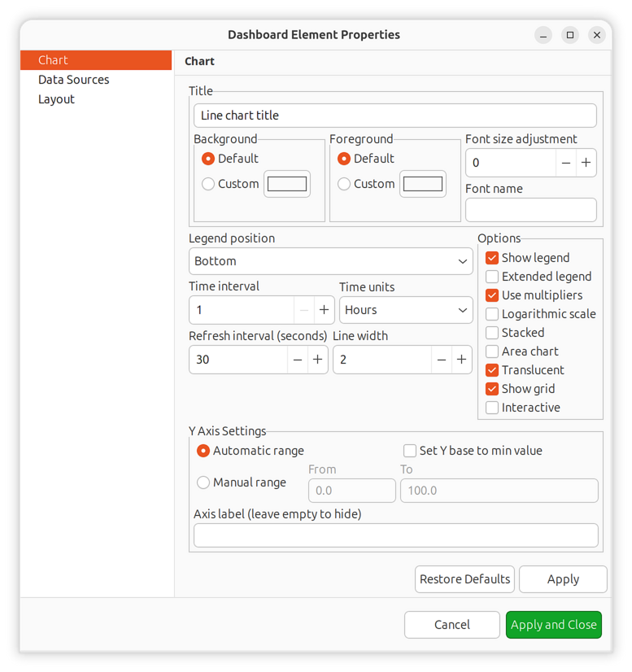Open the Data Sources section
Viewport: 632px width, 672px height.
(x=73, y=80)
